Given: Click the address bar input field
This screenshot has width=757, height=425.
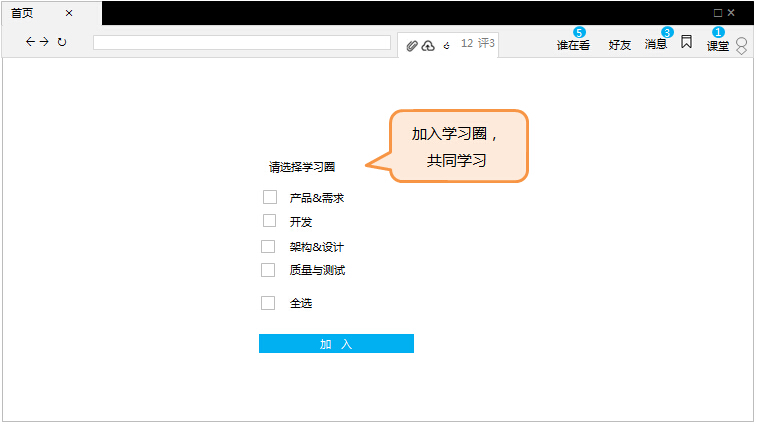Looking at the screenshot, I should tap(241, 43).
